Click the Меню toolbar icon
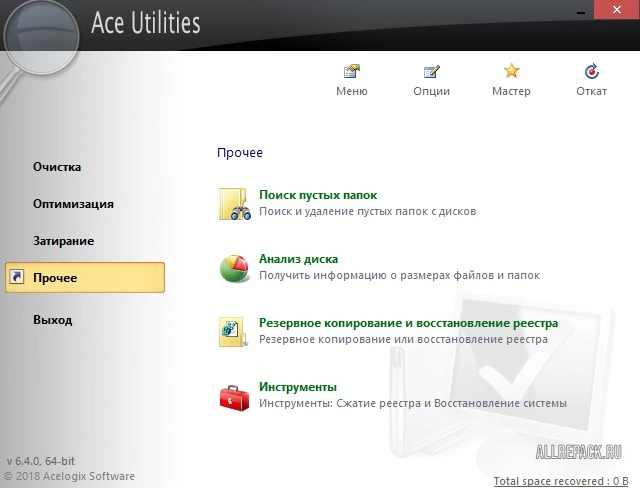The image size is (640, 488). (351, 71)
